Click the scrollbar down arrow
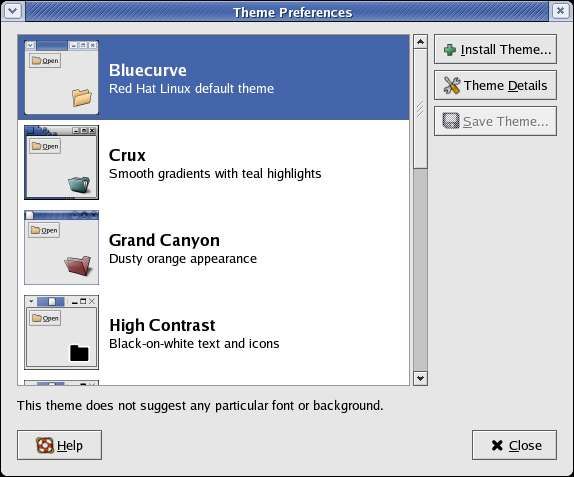The height and width of the screenshot is (477, 574). coord(420,378)
